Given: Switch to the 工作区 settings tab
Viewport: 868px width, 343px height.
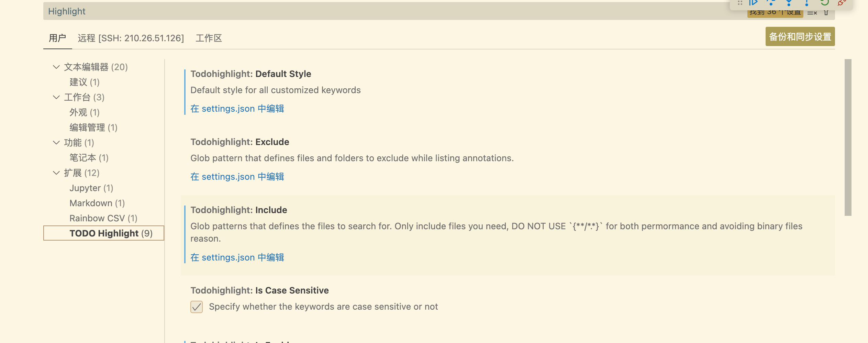Looking at the screenshot, I should coord(209,38).
